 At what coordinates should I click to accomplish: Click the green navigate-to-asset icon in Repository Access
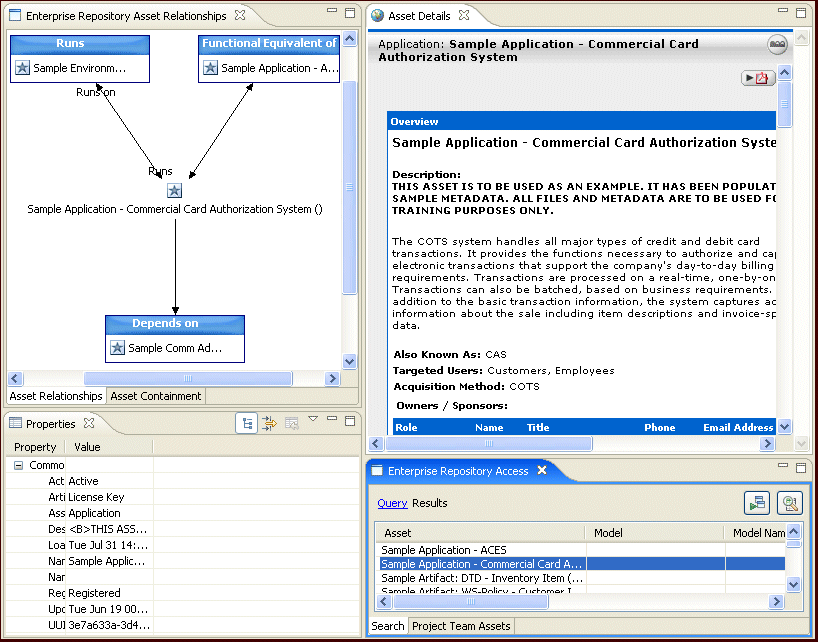(x=757, y=502)
